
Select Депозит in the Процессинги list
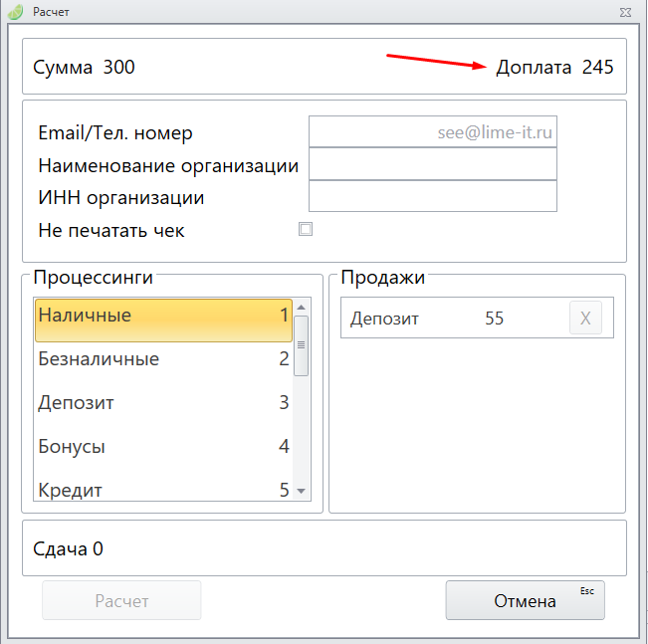(x=162, y=403)
